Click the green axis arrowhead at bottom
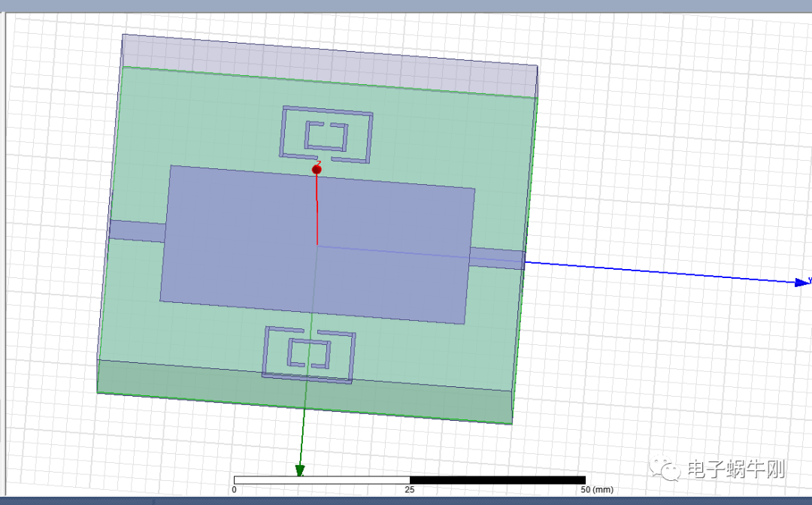This screenshot has height=505, width=812. (x=300, y=471)
